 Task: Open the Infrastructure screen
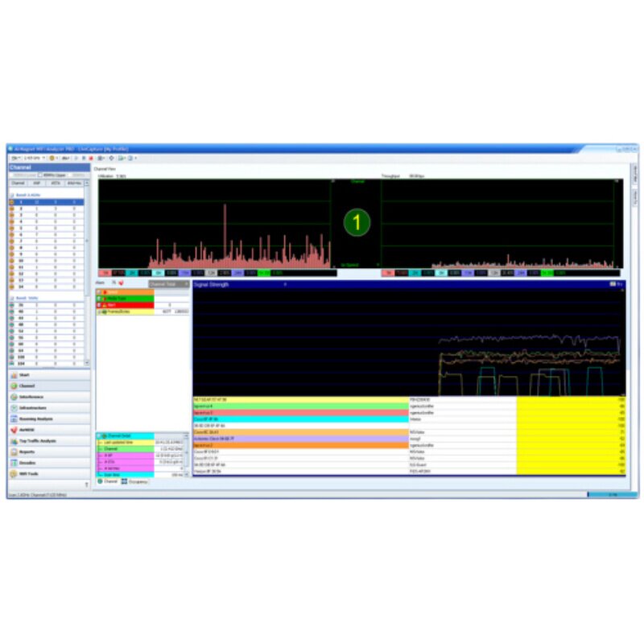[x=49, y=408]
